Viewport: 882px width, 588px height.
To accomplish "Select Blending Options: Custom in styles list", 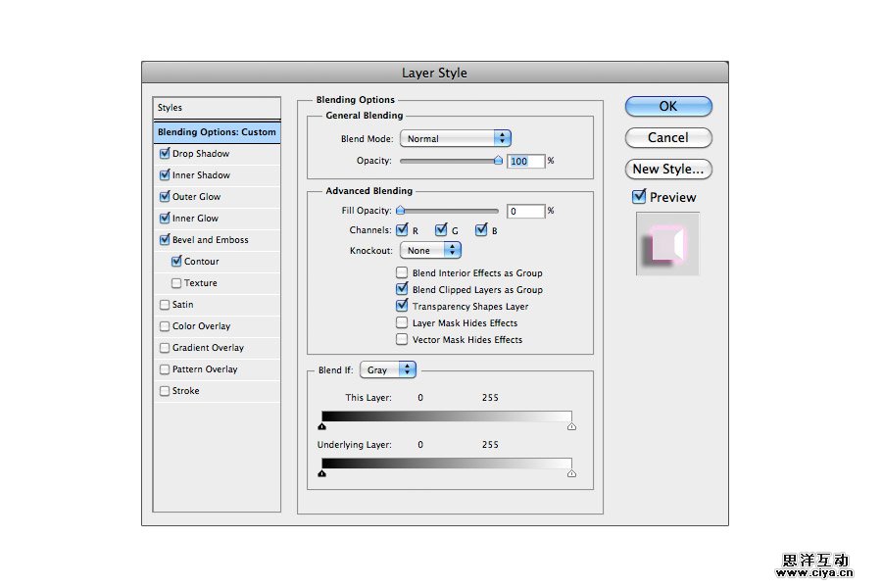I will [217, 132].
